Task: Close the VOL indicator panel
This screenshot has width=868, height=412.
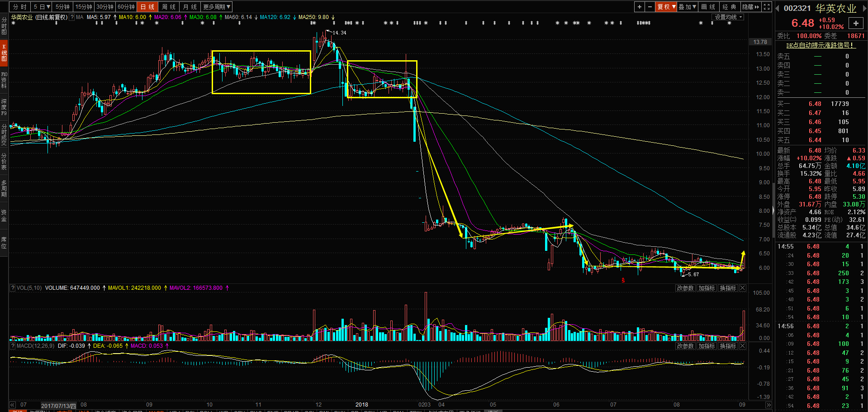Action: [x=743, y=288]
